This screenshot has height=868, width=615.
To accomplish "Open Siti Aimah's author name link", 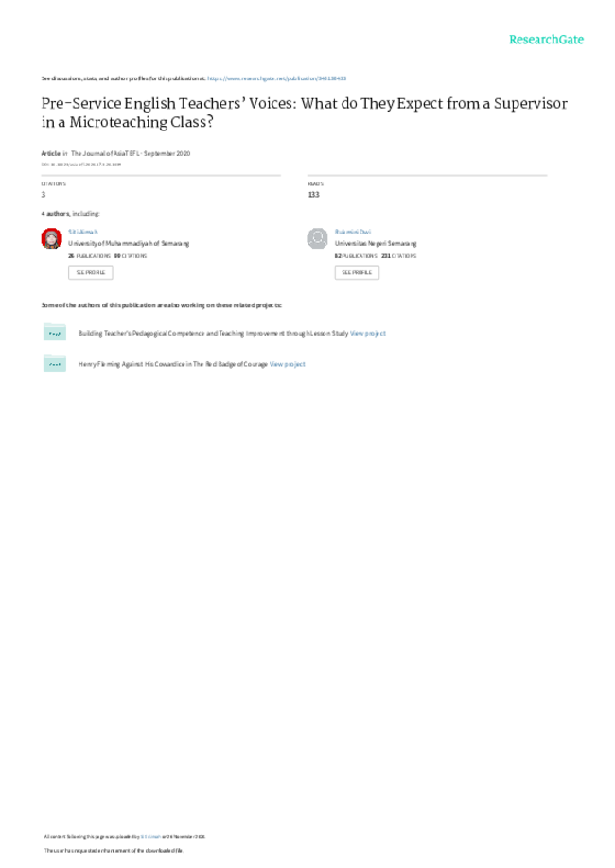I will [x=83, y=232].
